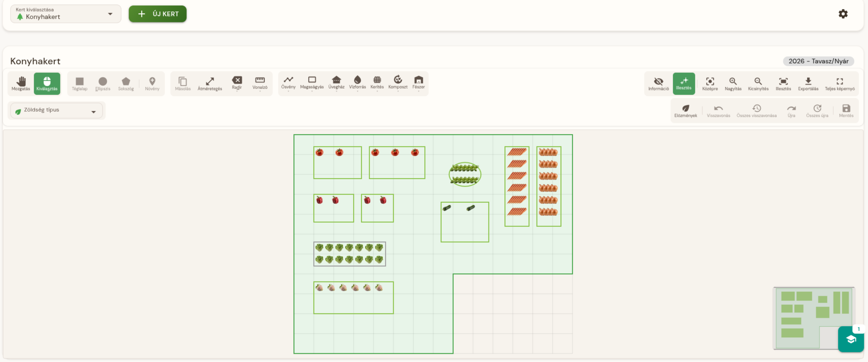Select the Növény plant pin tool
The width and height of the screenshot is (868, 362).
[x=152, y=83]
